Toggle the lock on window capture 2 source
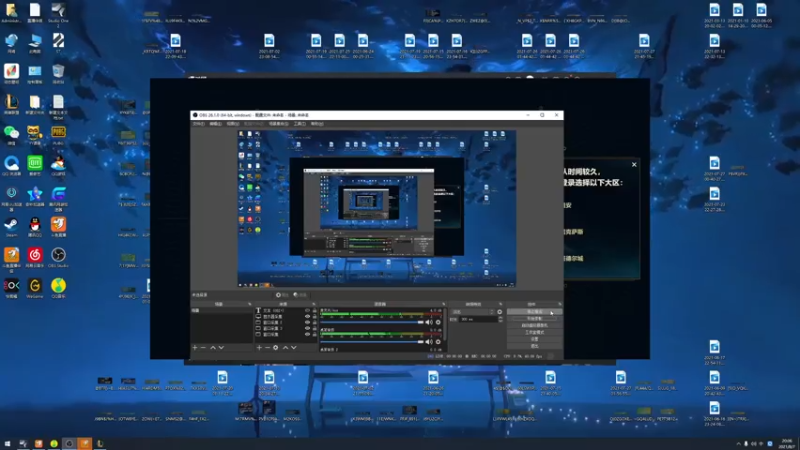Screen dimensions: 800x450 coord(314,322)
